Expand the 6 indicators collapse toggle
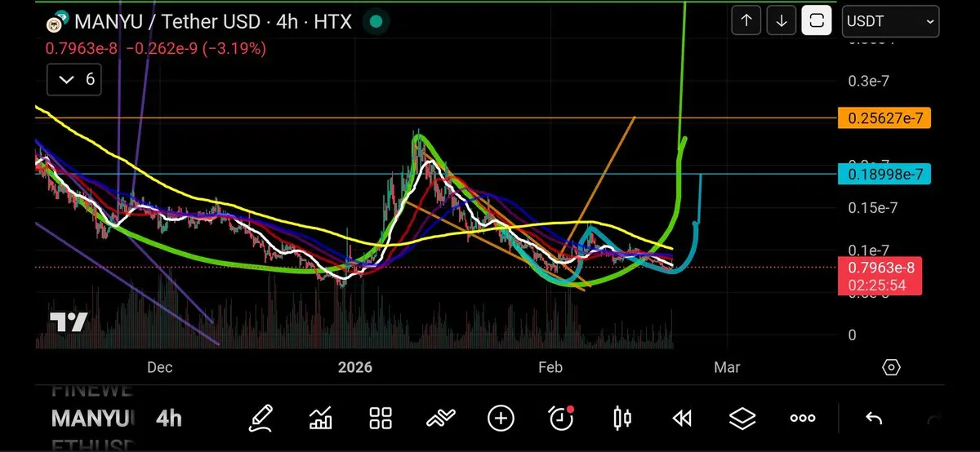 tap(74, 79)
